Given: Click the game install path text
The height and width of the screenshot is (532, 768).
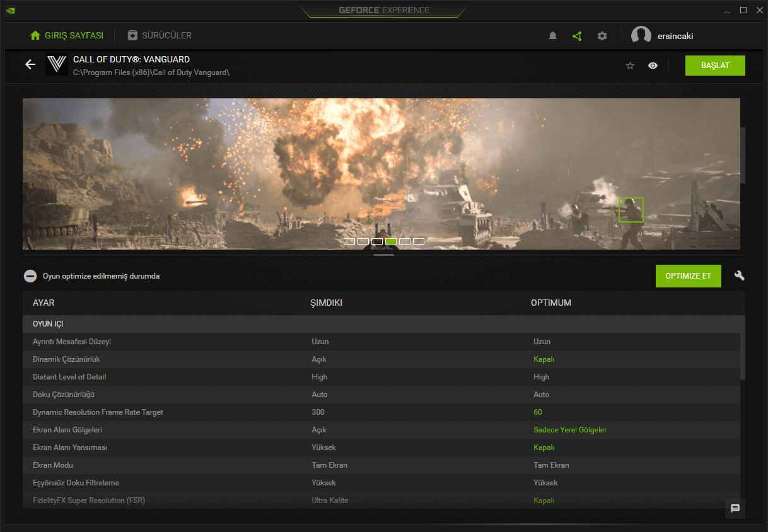Looking at the screenshot, I should click(x=151, y=72).
